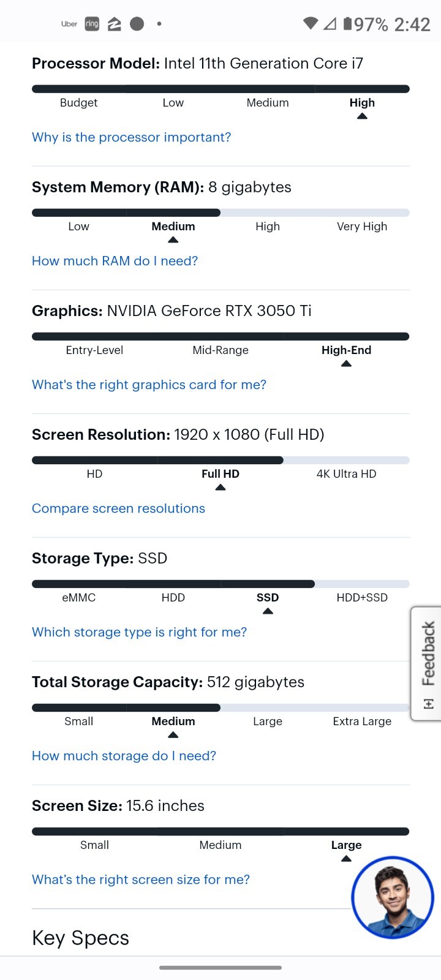Open the virtual agent chat avatar
The height and width of the screenshot is (980, 441).
393,897
